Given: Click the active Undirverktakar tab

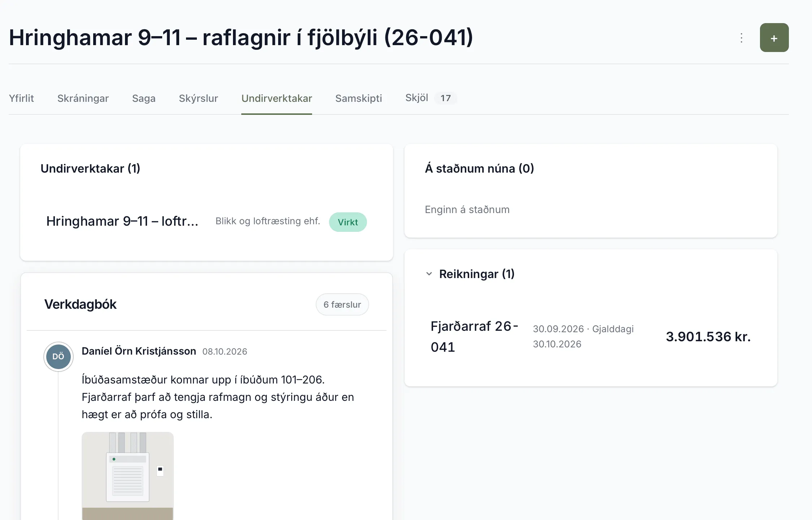Looking at the screenshot, I should (x=277, y=98).
